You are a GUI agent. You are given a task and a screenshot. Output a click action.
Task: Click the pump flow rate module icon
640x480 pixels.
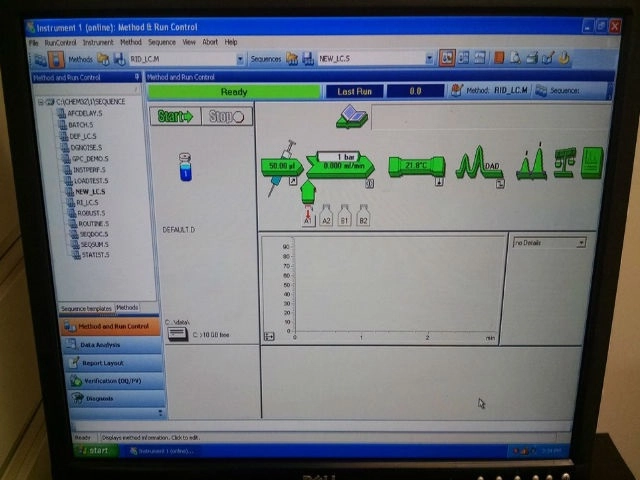pos(340,166)
